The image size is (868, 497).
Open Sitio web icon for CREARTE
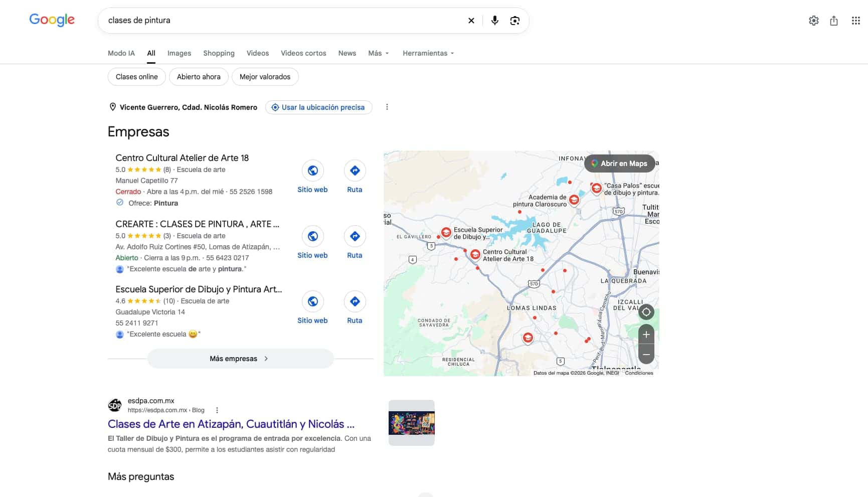(x=312, y=236)
